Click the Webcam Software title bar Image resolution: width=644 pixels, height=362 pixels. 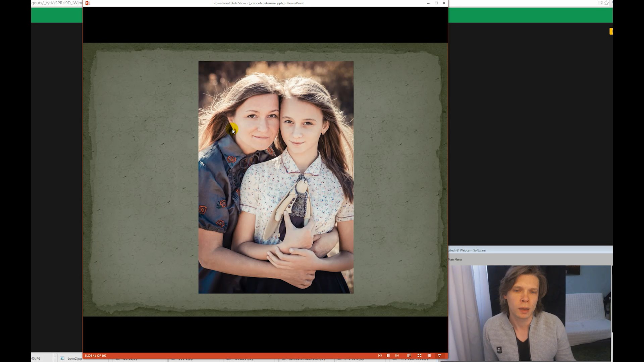click(x=530, y=250)
